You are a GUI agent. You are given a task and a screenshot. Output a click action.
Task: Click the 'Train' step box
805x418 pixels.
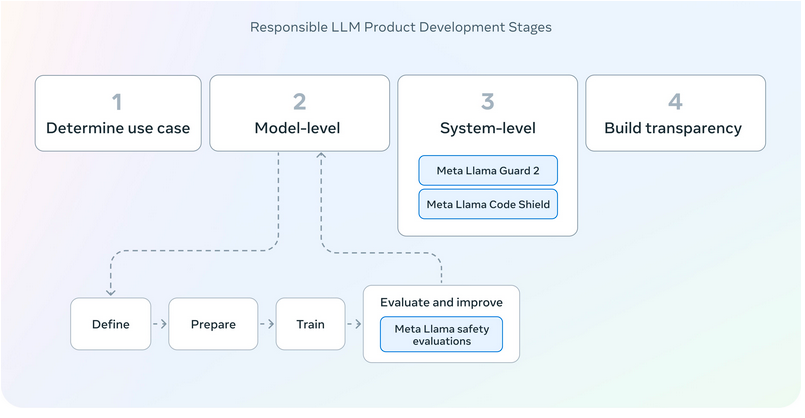point(311,324)
